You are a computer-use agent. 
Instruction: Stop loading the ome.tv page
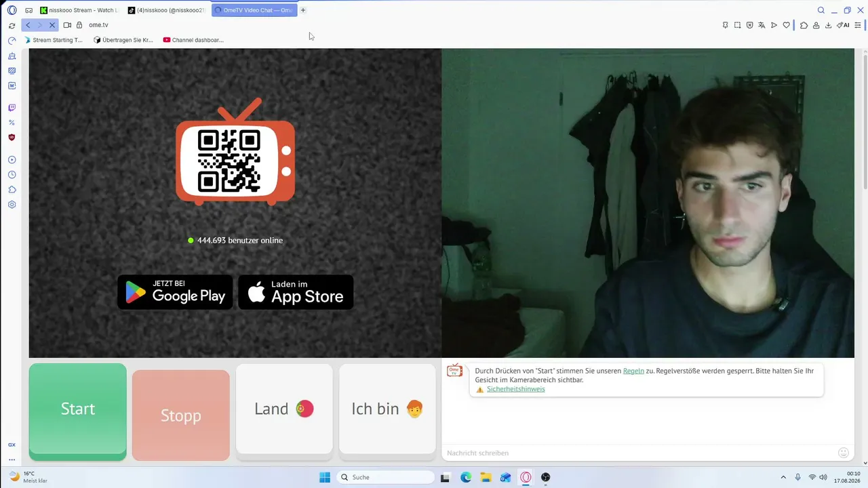[52, 25]
